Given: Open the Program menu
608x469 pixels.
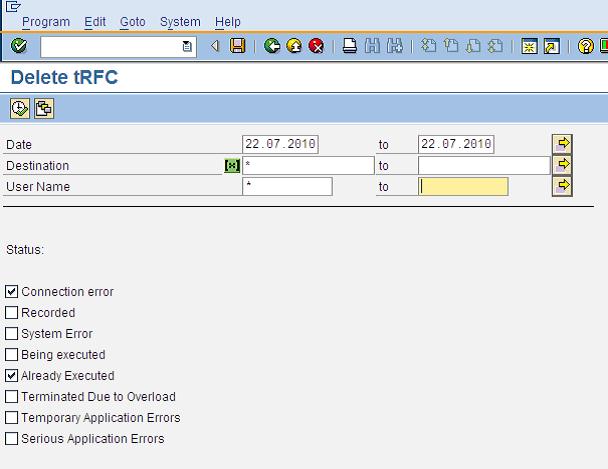Looking at the screenshot, I should 46,22.
